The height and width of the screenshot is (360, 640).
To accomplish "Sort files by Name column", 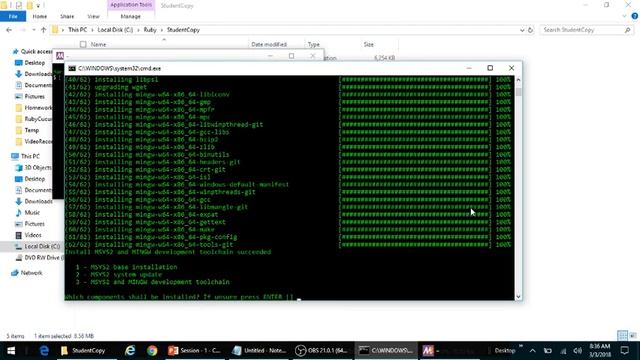I will point(98,44).
